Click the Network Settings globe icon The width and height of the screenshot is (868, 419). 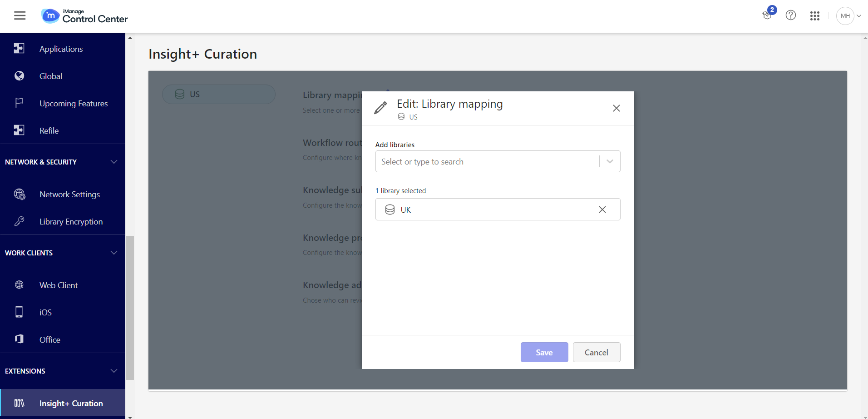pos(19,194)
